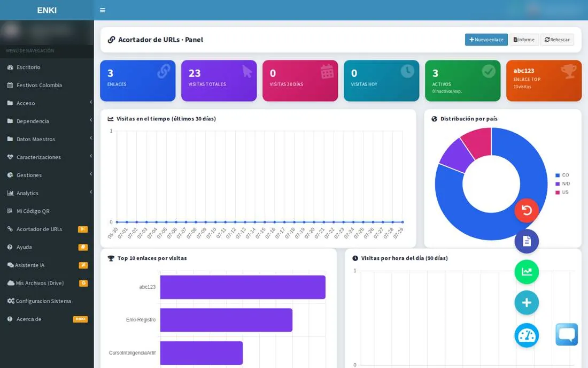Toggle the N/D legend entry
The width and height of the screenshot is (588, 368).
(562, 184)
